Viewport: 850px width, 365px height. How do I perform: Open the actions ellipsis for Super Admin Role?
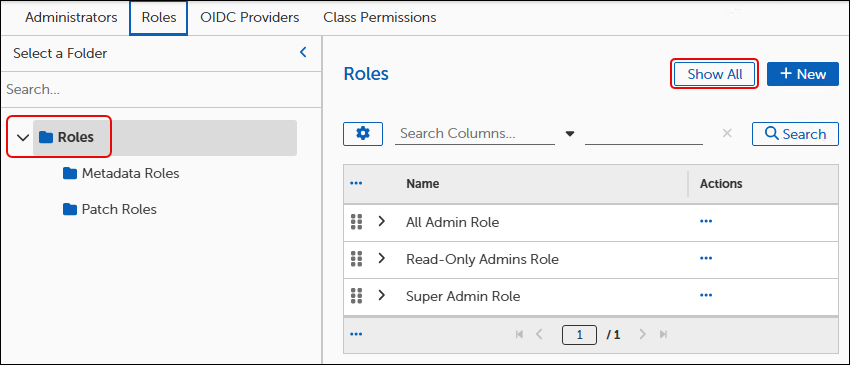point(706,295)
